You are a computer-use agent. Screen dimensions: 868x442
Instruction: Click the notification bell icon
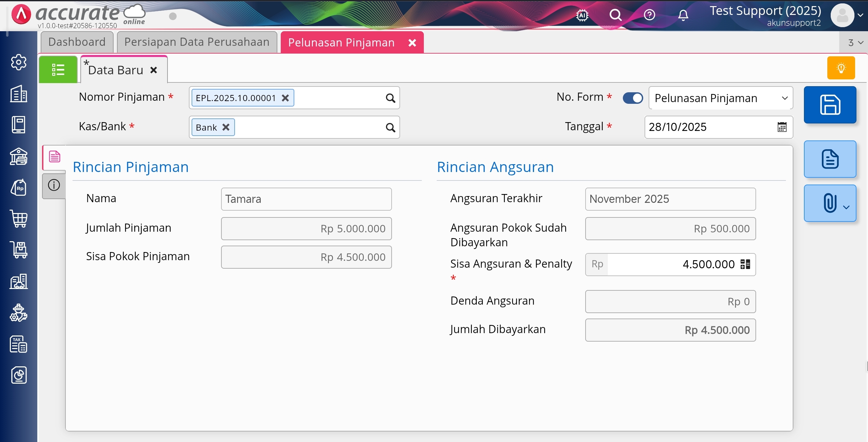(x=683, y=15)
